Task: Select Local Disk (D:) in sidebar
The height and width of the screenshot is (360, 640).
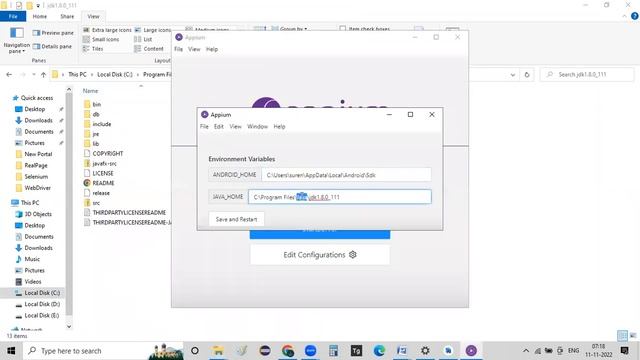Action: pyautogui.click(x=38, y=304)
